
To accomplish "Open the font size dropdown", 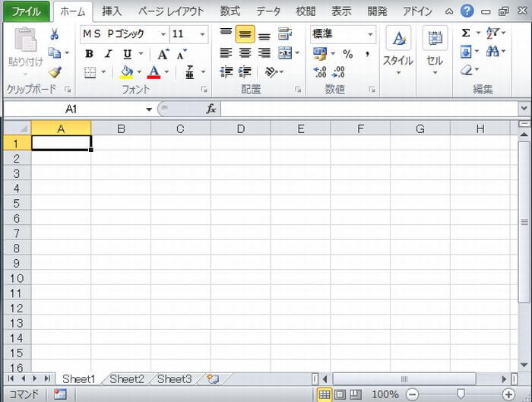I will pos(202,34).
